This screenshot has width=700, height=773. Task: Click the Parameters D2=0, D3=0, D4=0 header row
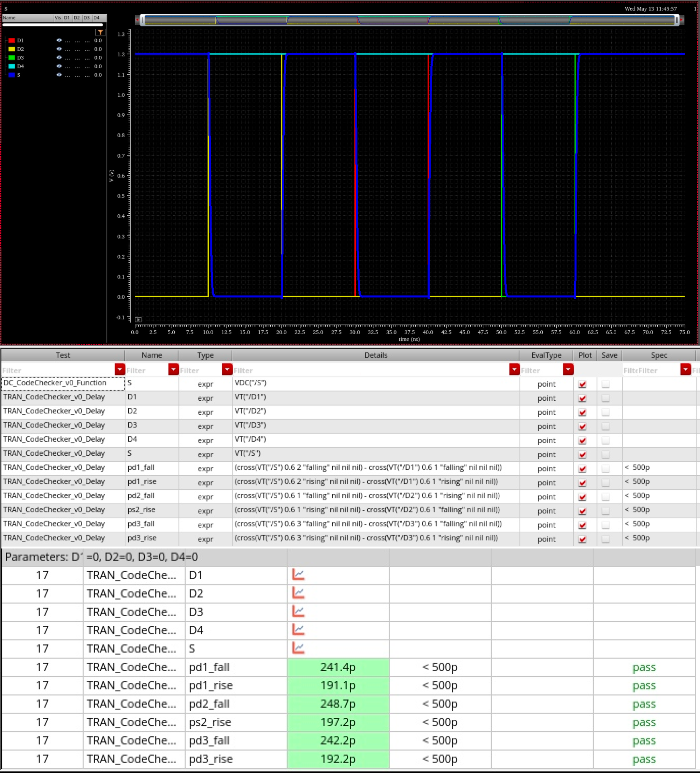(348, 557)
